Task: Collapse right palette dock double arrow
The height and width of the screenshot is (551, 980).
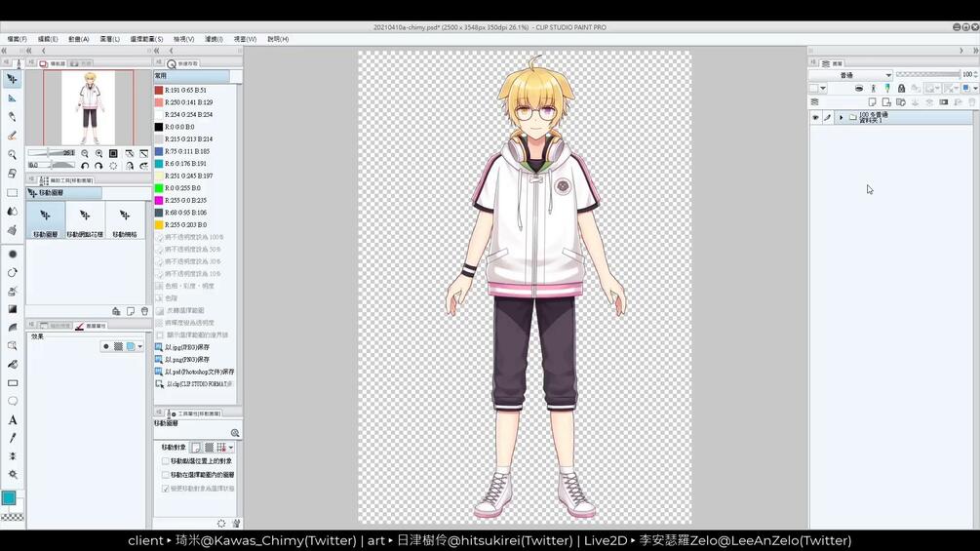Action: (976, 51)
